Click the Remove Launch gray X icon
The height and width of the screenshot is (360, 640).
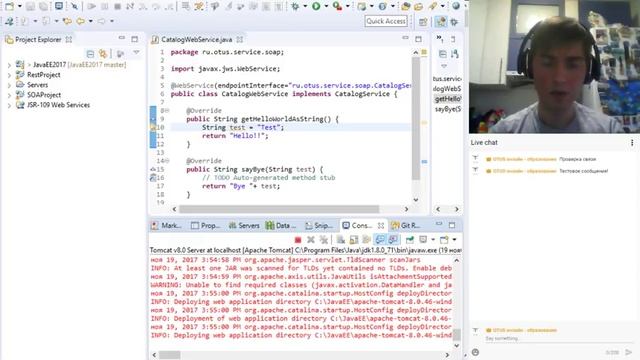[x=311, y=240]
